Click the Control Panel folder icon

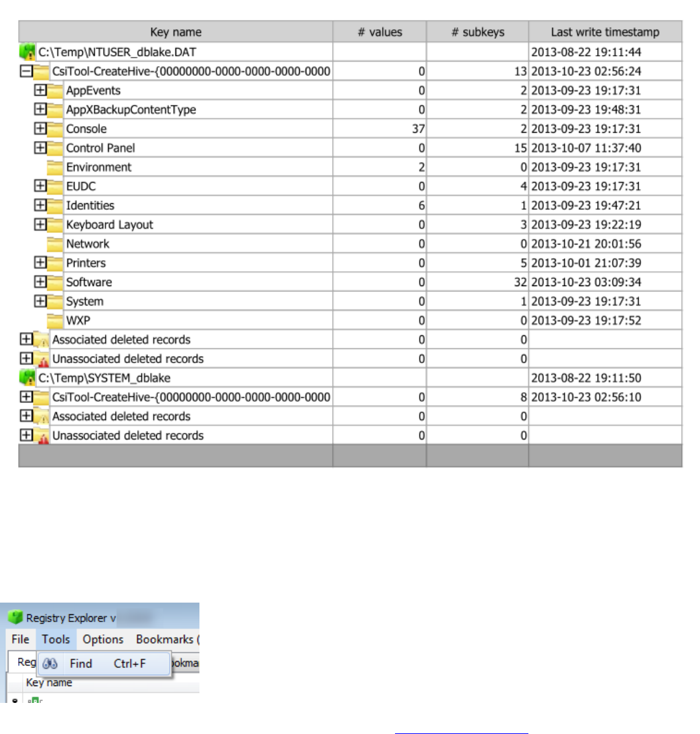[55, 148]
